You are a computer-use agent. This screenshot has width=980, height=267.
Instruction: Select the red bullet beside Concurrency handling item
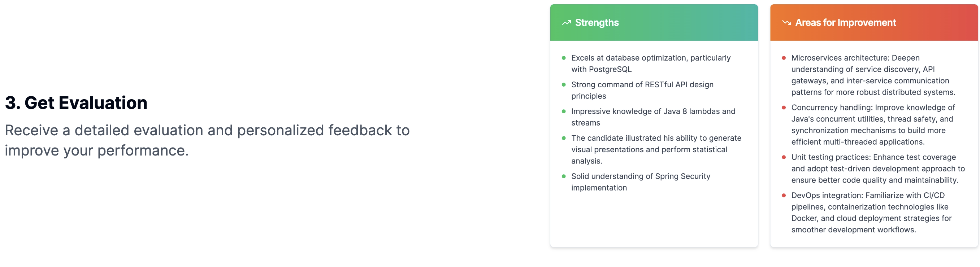(784, 108)
